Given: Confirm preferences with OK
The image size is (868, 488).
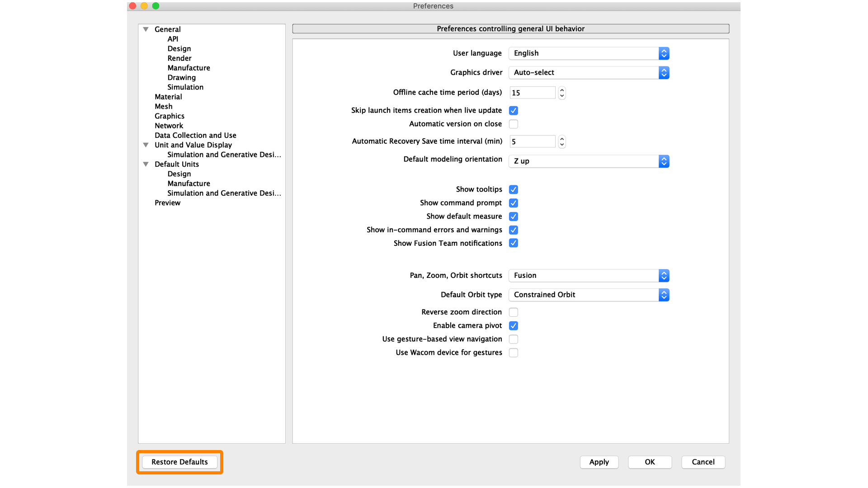Looking at the screenshot, I should (650, 462).
